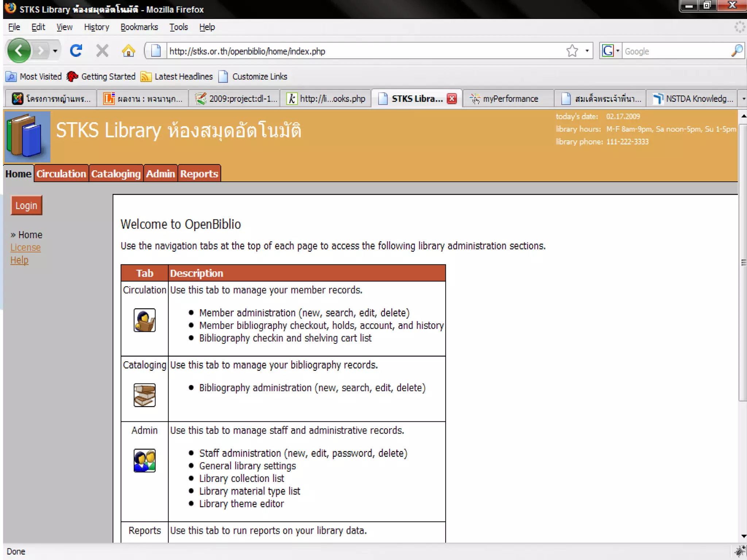Click the Admin staff people icon
This screenshot has height=560, width=747.
[x=144, y=460]
